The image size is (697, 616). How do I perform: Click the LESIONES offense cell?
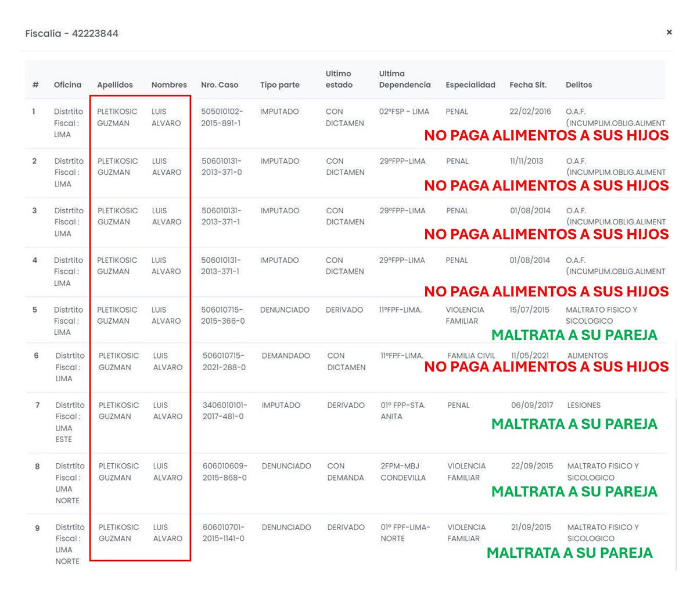tap(584, 405)
